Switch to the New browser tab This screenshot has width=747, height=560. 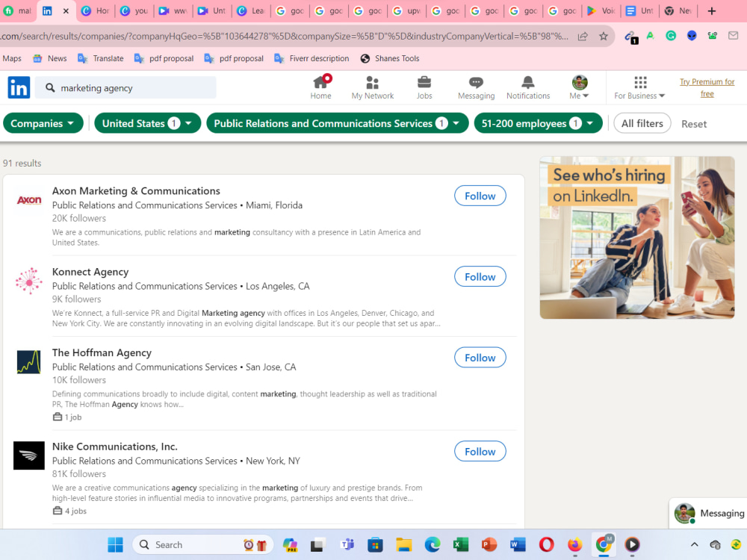679,11
